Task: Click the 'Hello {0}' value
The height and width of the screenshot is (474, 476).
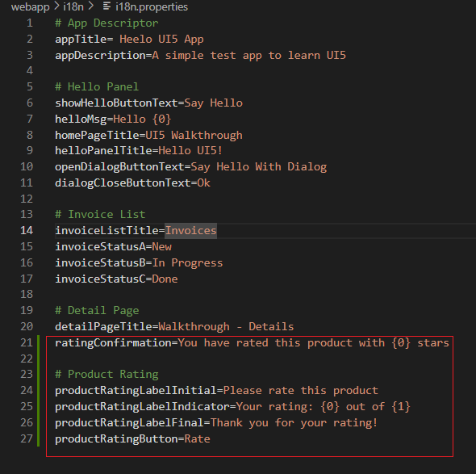Action: [x=142, y=120]
